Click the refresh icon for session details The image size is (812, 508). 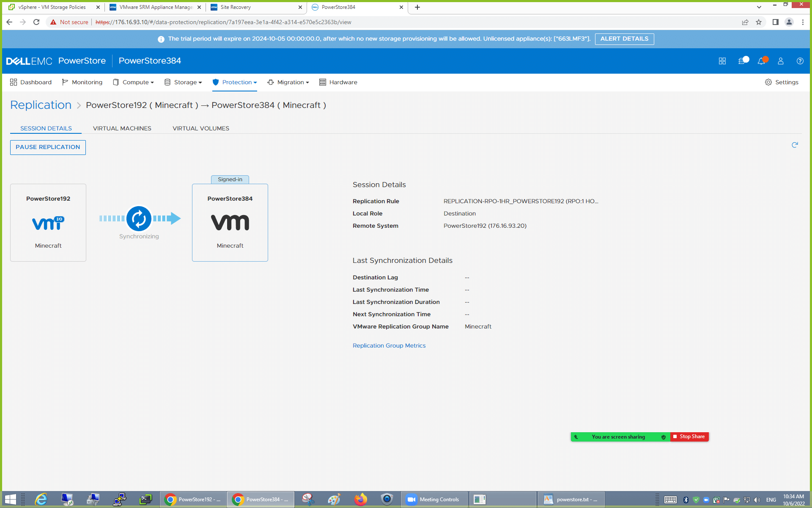pos(795,145)
